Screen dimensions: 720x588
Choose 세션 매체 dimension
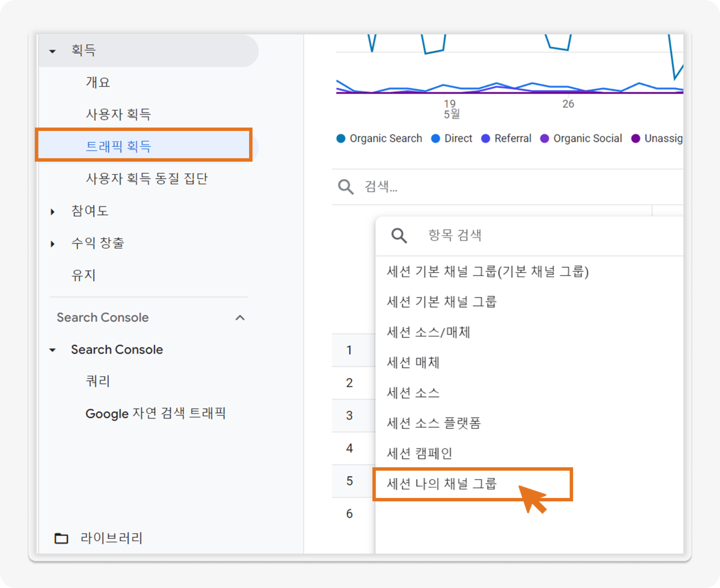(413, 362)
